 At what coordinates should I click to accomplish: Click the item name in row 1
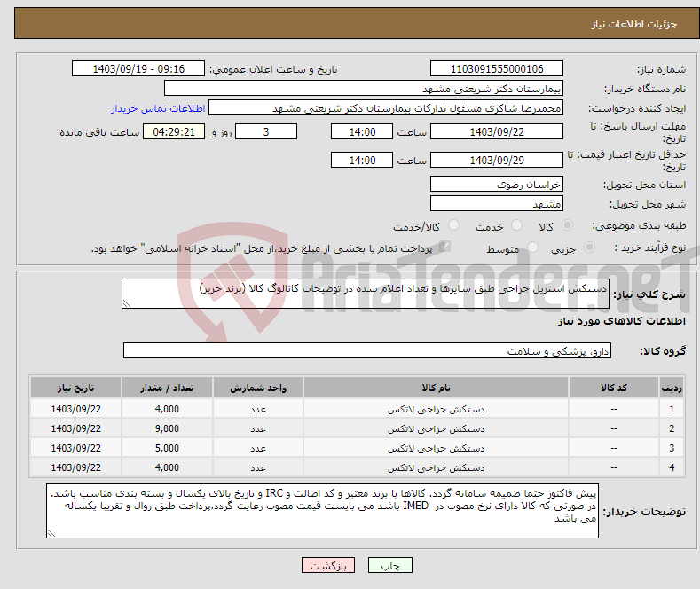pos(436,409)
